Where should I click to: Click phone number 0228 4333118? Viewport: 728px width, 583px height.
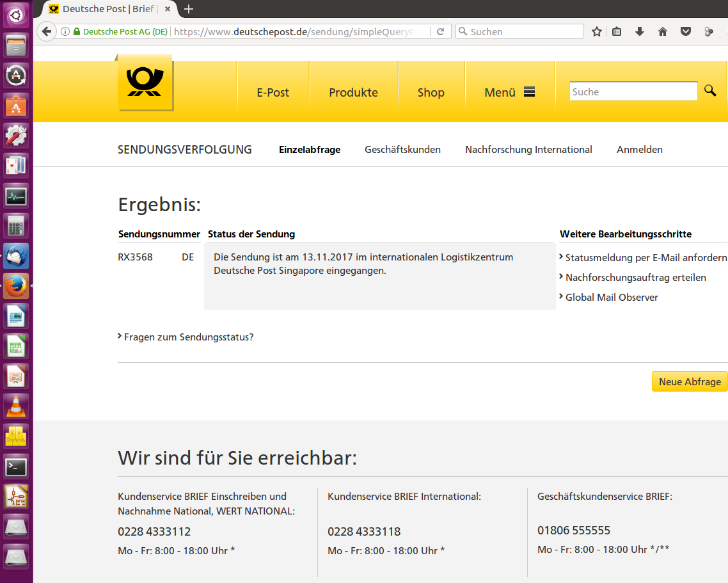pos(364,531)
